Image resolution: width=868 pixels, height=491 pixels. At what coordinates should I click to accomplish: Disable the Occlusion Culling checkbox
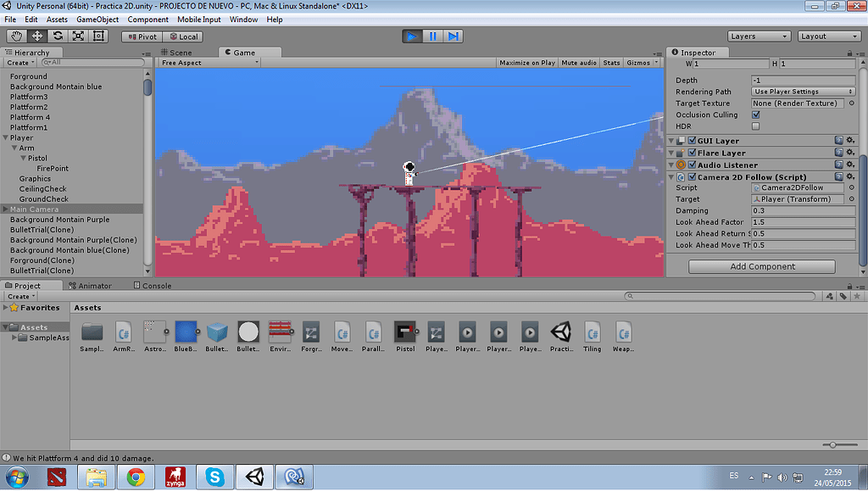(x=754, y=114)
